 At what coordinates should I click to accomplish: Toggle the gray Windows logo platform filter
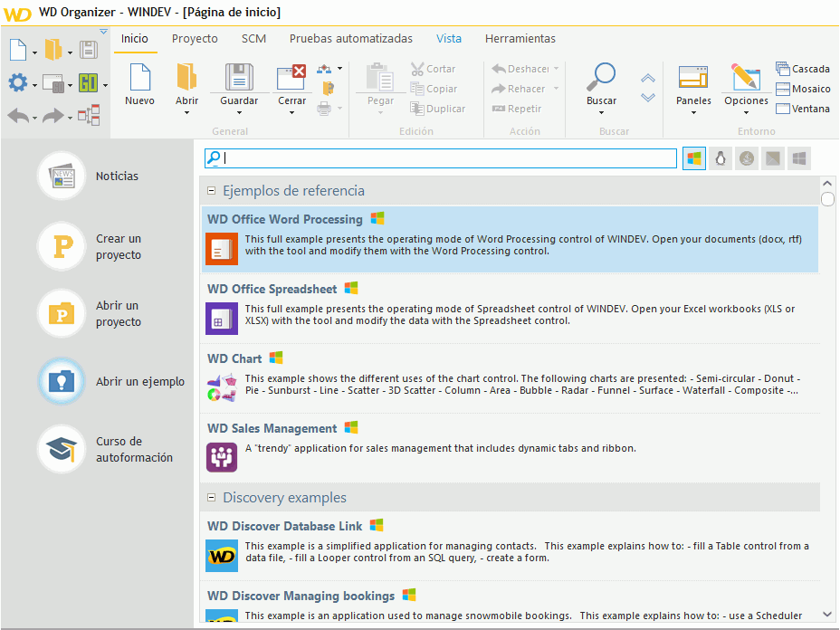coord(799,158)
